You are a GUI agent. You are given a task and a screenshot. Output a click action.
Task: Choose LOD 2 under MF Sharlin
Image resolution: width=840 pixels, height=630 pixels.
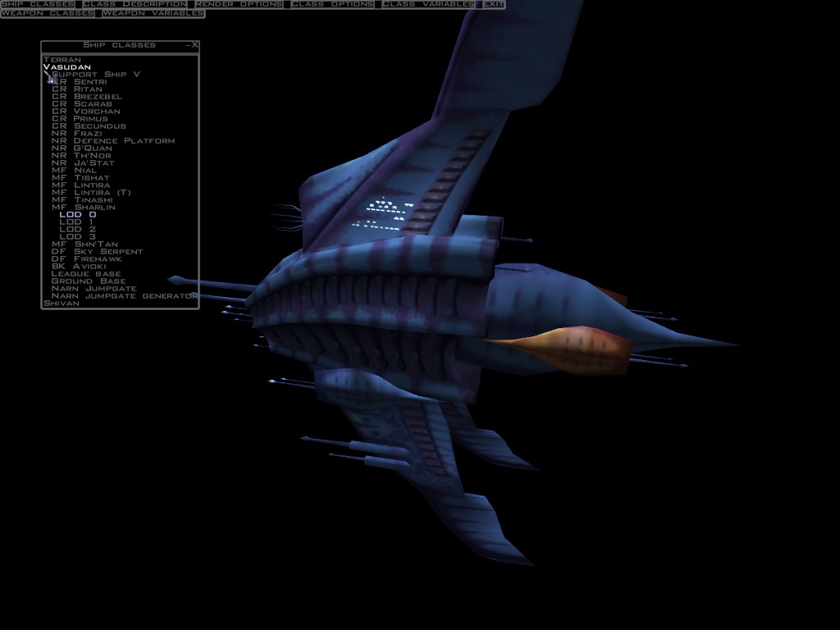78,230
